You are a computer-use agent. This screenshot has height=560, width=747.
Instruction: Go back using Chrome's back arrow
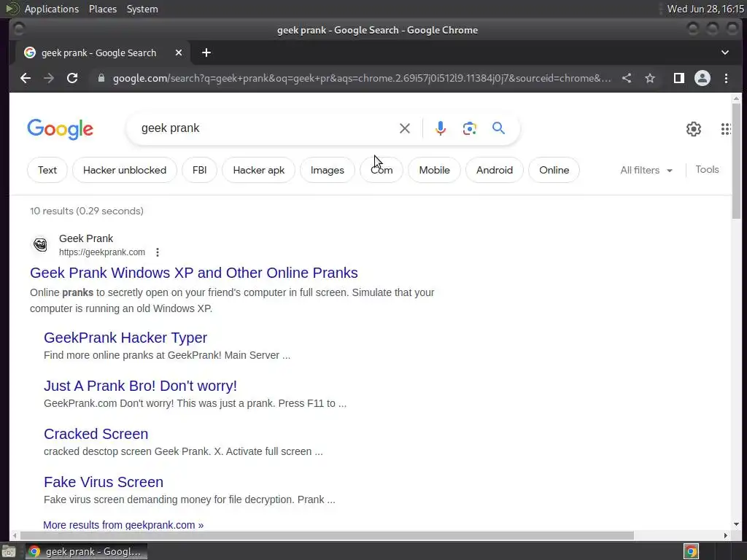[x=26, y=78]
